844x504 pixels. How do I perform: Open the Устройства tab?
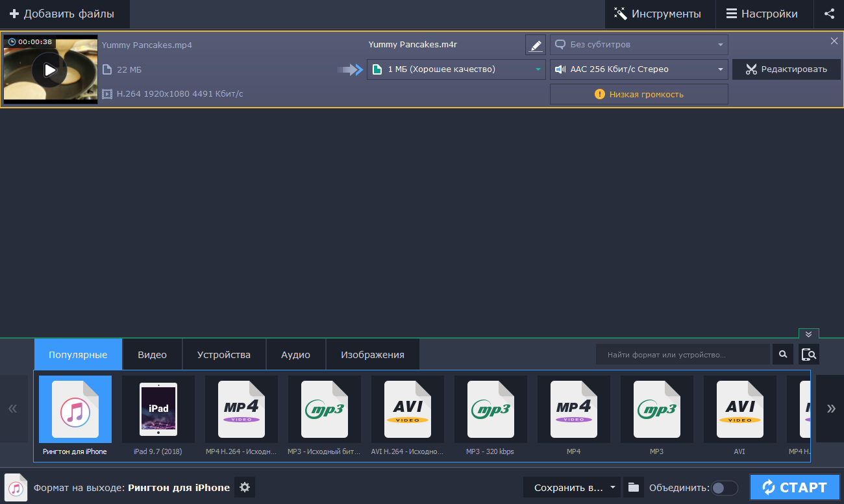point(224,355)
